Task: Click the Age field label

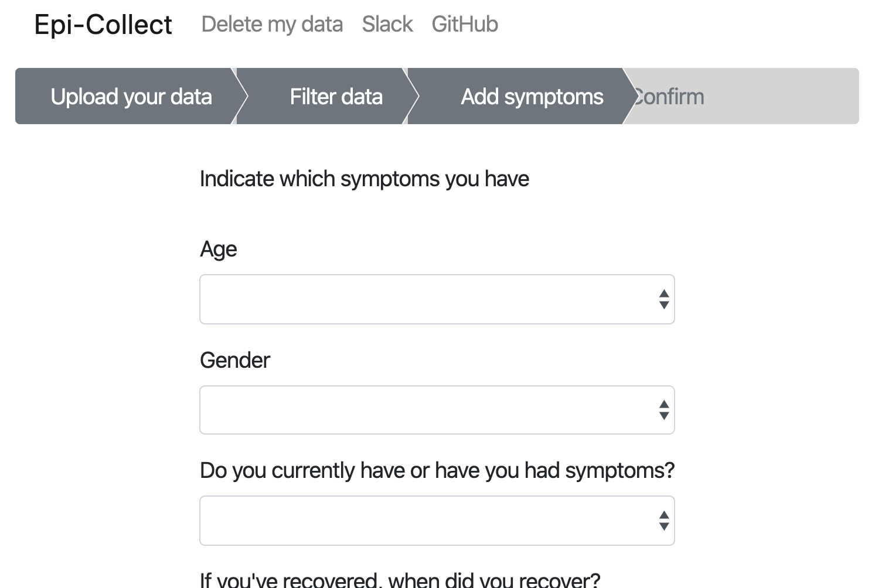Action: pos(218,249)
